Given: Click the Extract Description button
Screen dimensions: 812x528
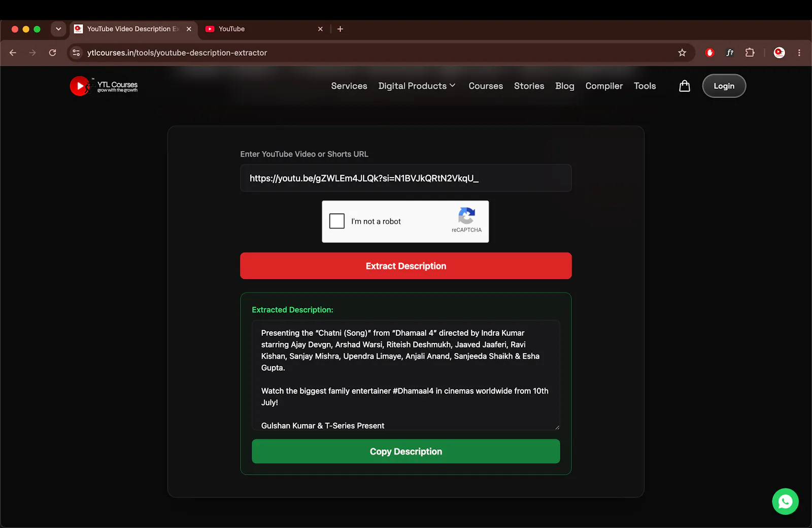Looking at the screenshot, I should point(406,266).
